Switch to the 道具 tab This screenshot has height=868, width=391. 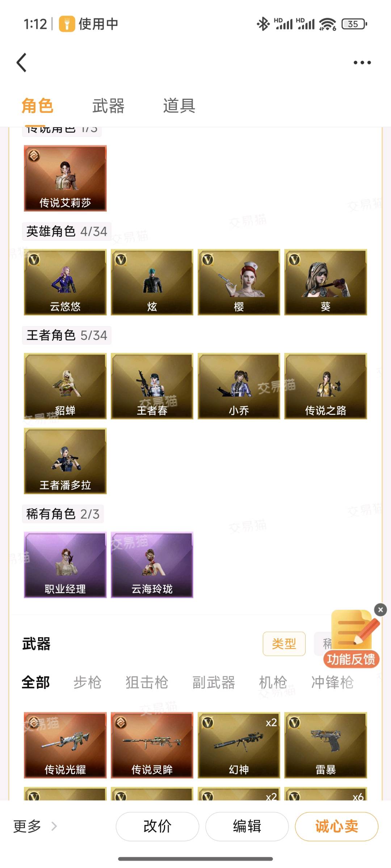click(x=179, y=106)
